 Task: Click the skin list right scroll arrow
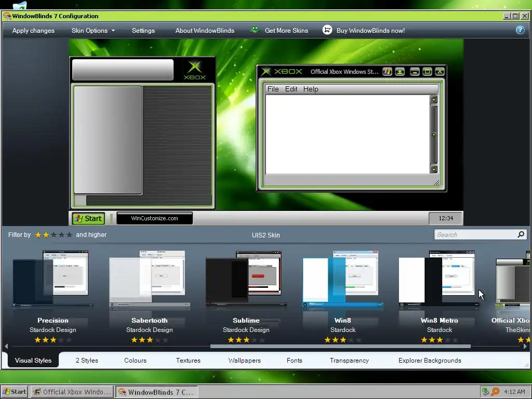tap(525, 347)
